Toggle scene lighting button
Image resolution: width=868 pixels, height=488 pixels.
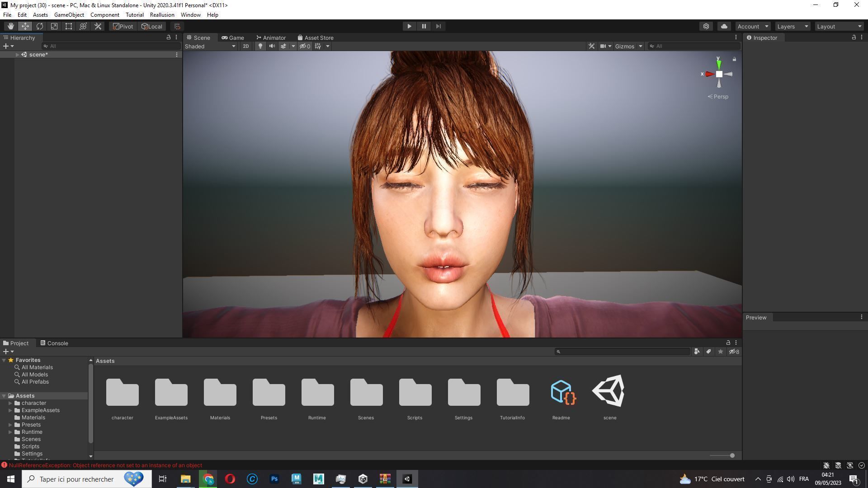coord(260,46)
